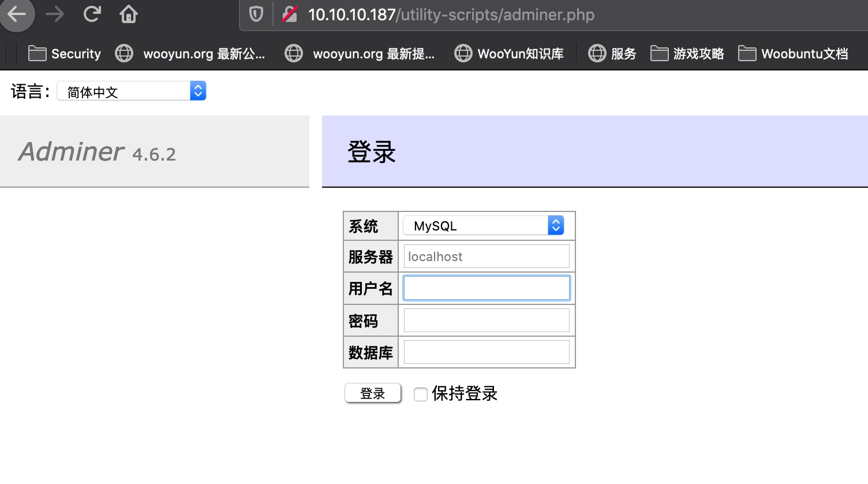Open the 游戏攻略 bookmarks folder

point(687,54)
